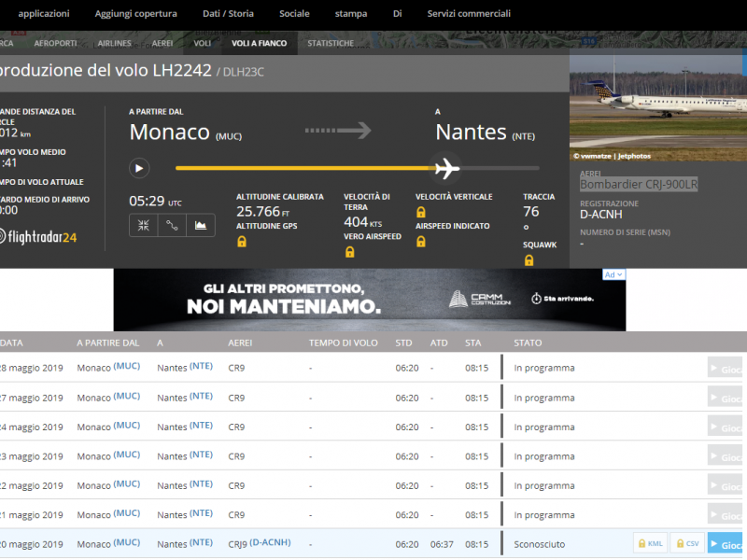Open the NTE link in the 21 maggio row
Image resolution: width=747 pixels, height=560 pixels.
pos(201,513)
